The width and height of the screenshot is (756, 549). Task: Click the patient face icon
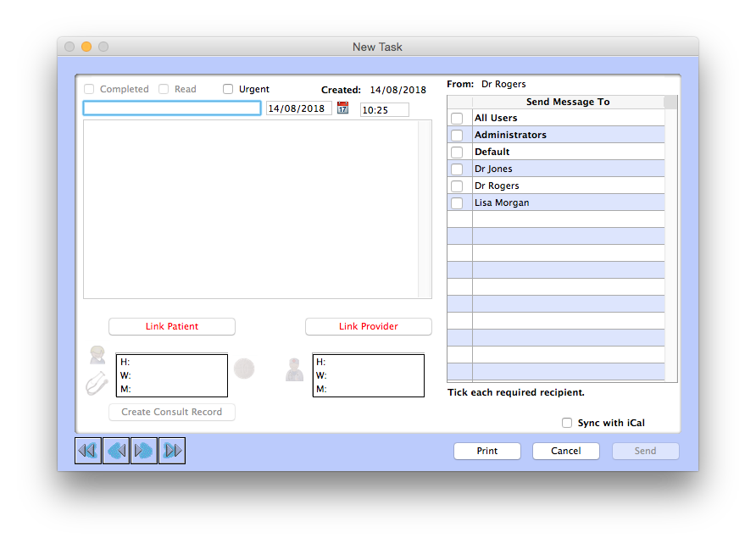coord(97,355)
